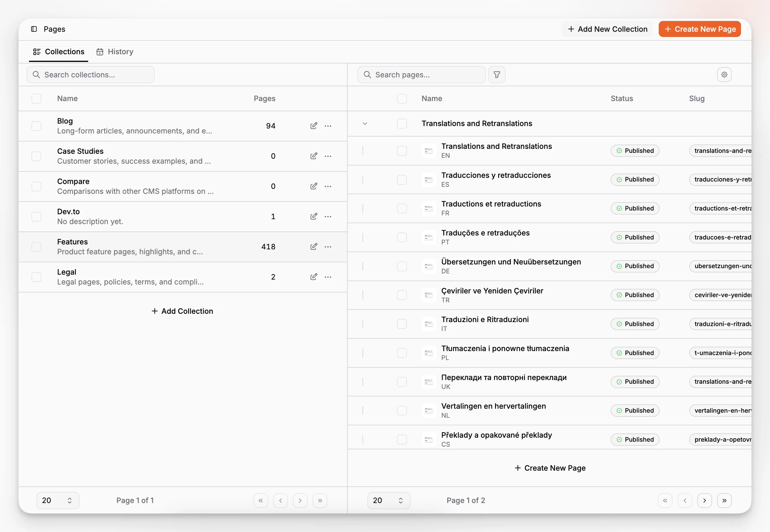Collapse the Translations and Retranslations group
Screen dimensions: 770x532
coord(365,124)
